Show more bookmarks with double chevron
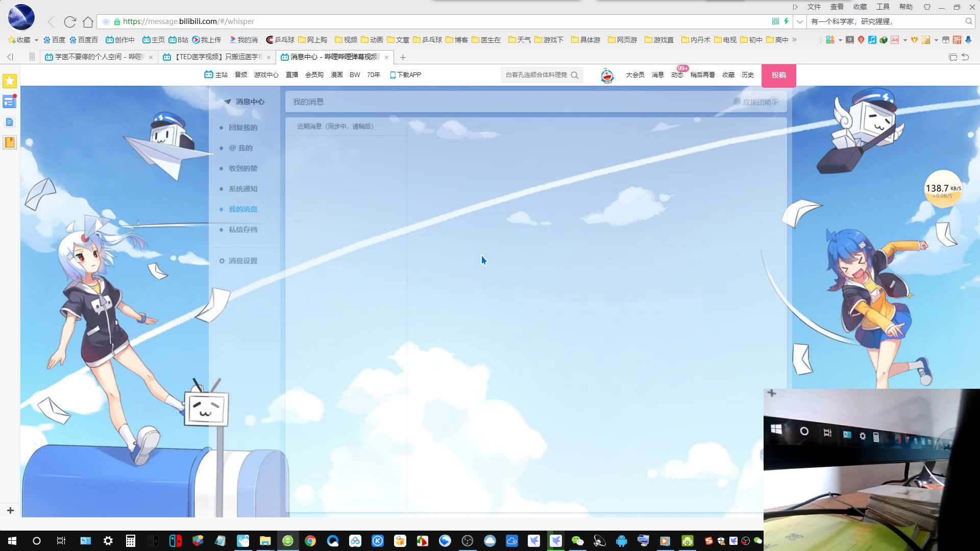 point(794,40)
